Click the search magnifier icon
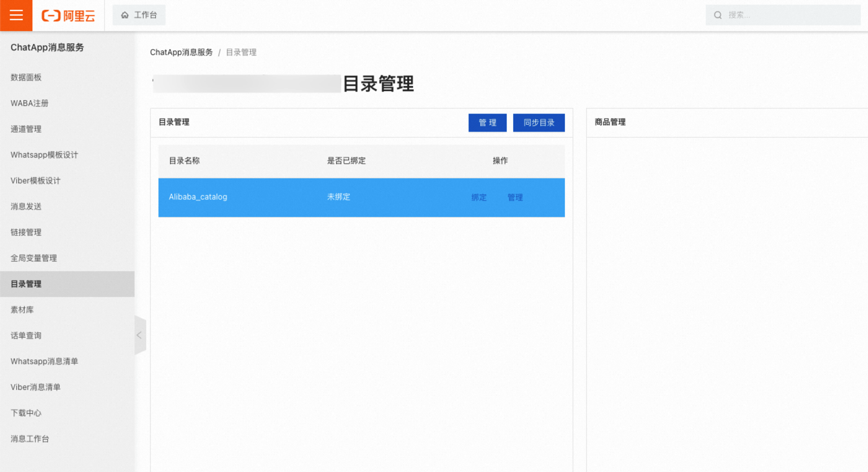The image size is (868, 472). point(717,15)
